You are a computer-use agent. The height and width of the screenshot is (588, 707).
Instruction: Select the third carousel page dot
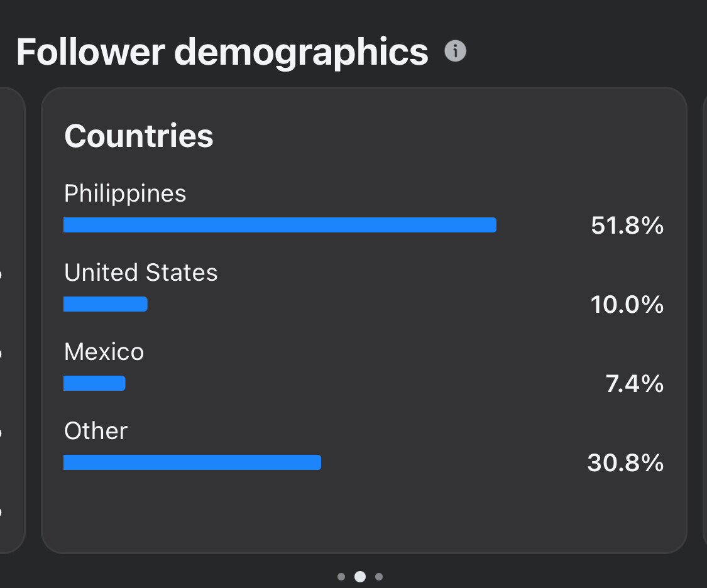click(379, 577)
